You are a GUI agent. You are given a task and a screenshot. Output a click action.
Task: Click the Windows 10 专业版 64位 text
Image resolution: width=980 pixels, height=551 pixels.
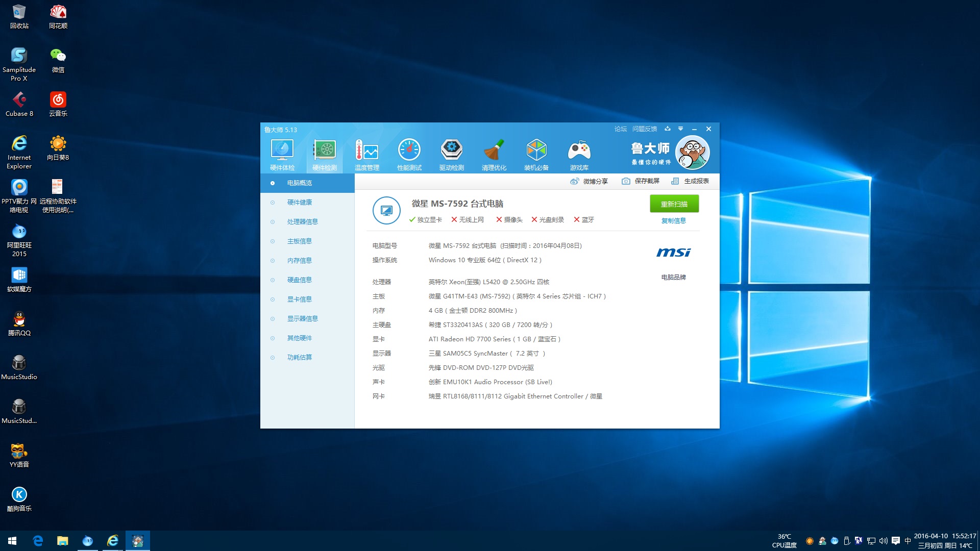click(485, 260)
